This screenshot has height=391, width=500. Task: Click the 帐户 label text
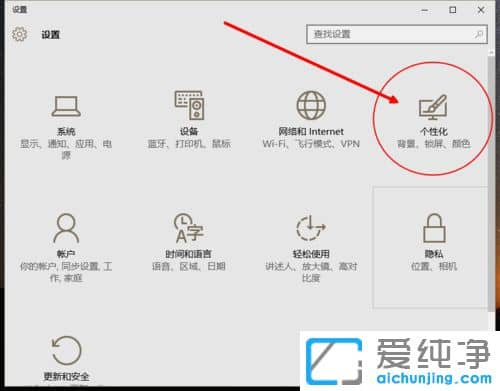coord(66,254)
